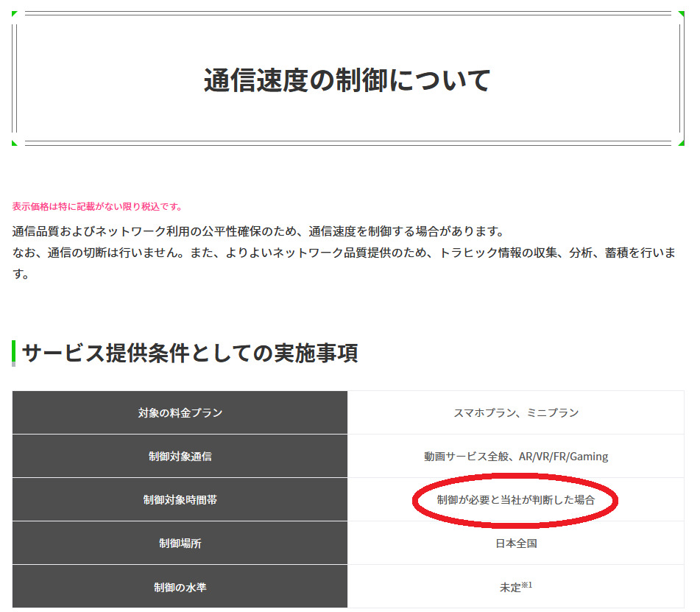This screenshot has width=700, height=612.
Task: Select the 制御の水準 header cell
Action: tap(180, 587)
